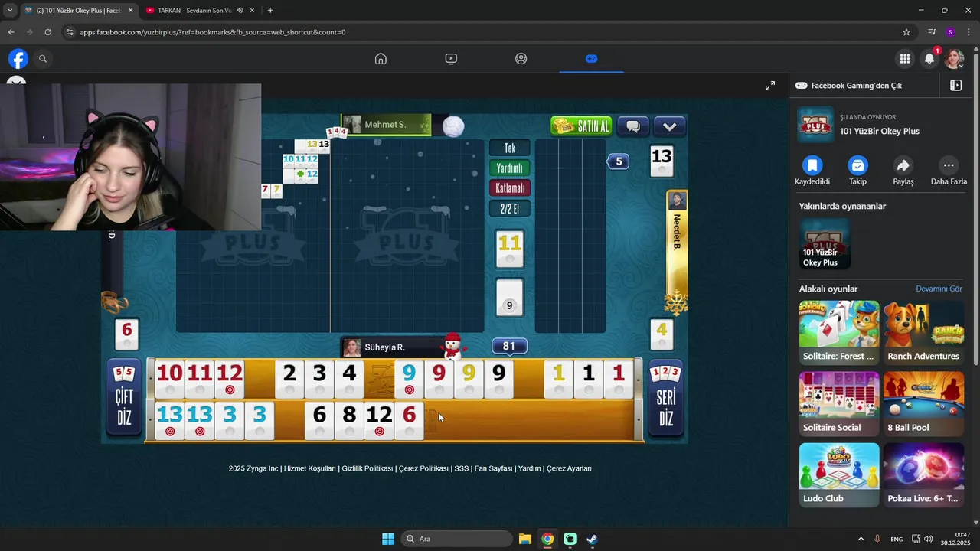Click sidebar collapse panel icon
The image size is (980, 551).
click(955, 86)
